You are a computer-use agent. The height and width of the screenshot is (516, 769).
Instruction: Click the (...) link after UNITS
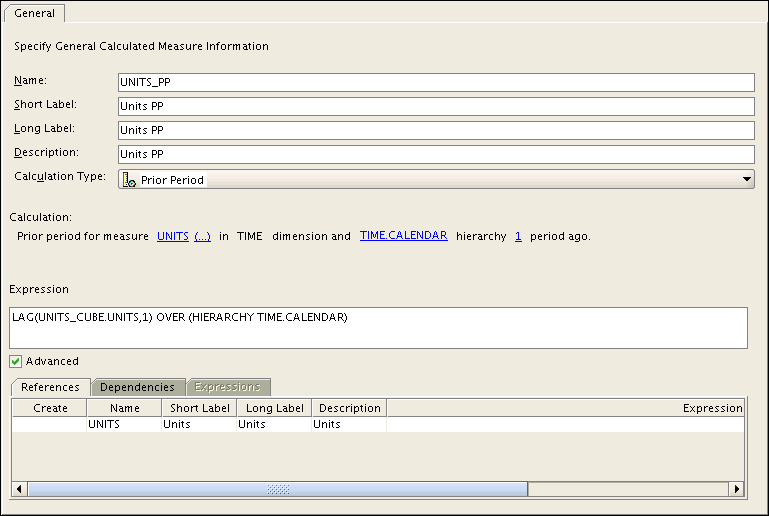point(202,236)
